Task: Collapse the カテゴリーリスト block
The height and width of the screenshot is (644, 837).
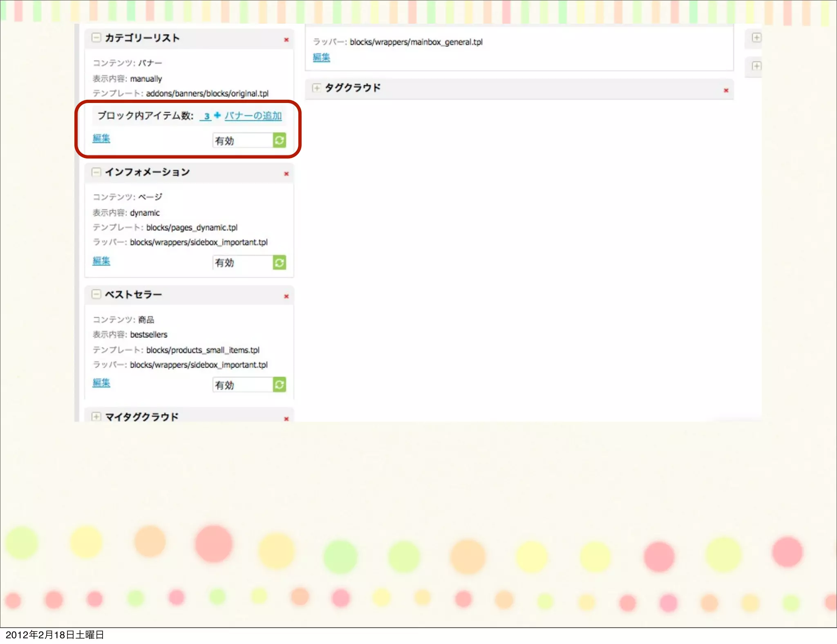Action: click(96, 38)
